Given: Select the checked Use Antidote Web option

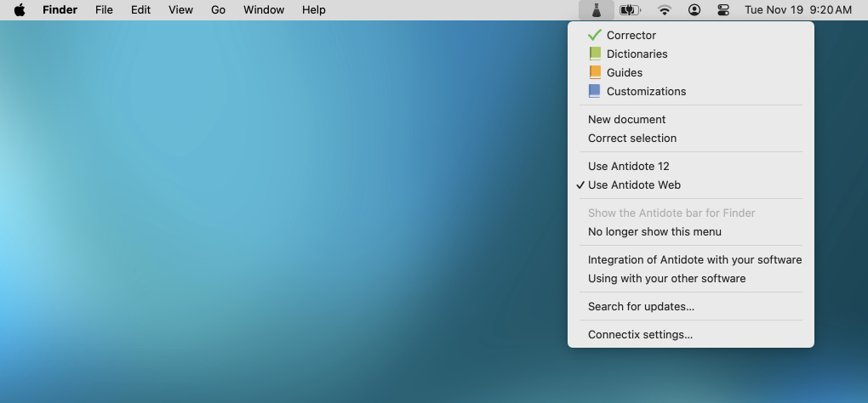Looking at the screenshot, I should (634, 185).
